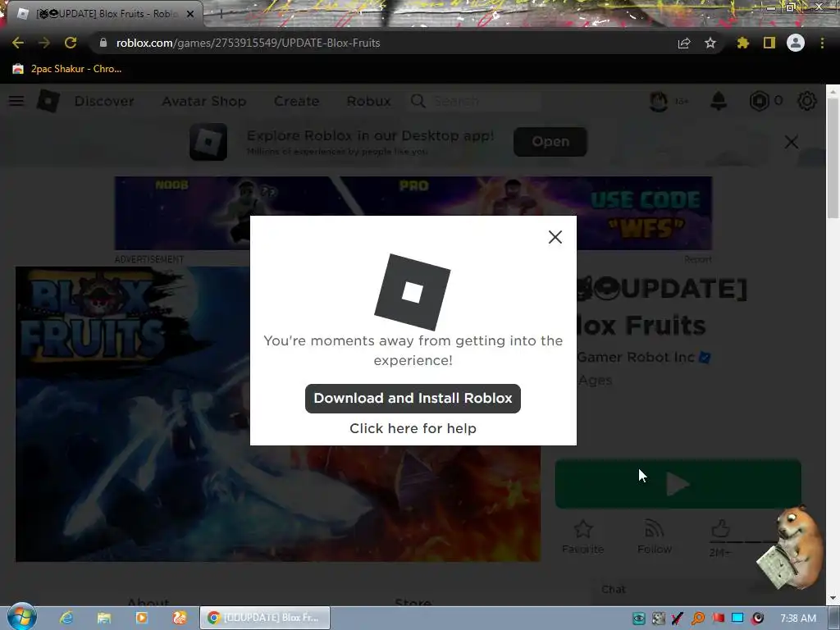This screenshot has width=840, height=630.
Task: Click the Robux balance icon
Action: tap(759, 101)
